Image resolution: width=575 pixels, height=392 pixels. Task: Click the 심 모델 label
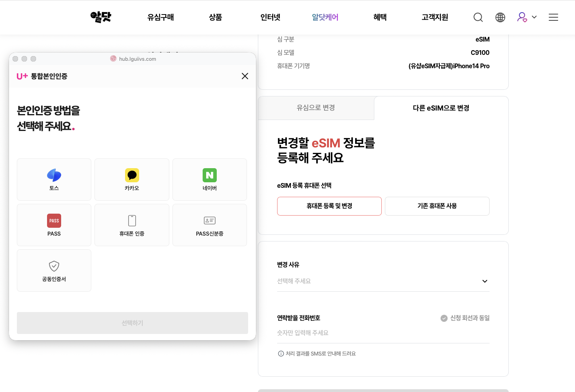point(286,53)
